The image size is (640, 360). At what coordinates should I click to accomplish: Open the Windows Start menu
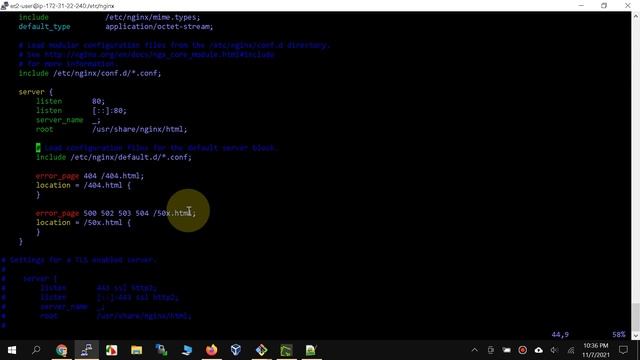click(12, 350)
